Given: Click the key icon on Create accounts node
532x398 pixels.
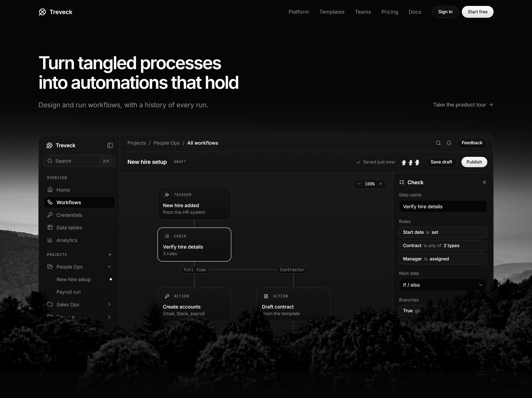Looking at the screenshot, I should point(167,296).
